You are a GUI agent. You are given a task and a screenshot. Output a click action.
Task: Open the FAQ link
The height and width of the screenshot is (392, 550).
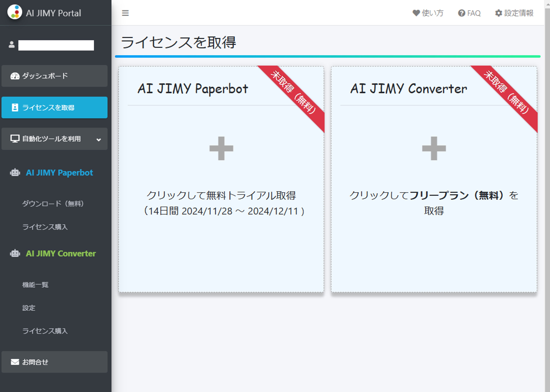469,13
